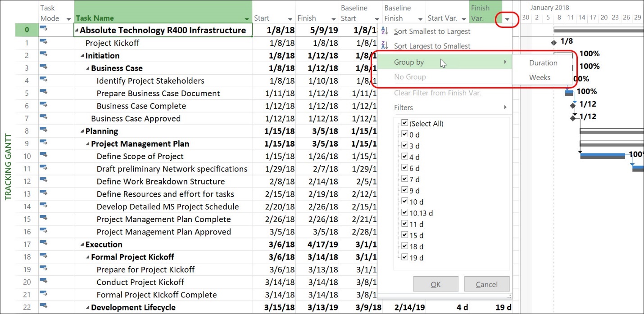The width and height of the screenshot is (644, 314).
Task: Choose Sort Largest to Smallest menu item
Action: click(444, 46)
